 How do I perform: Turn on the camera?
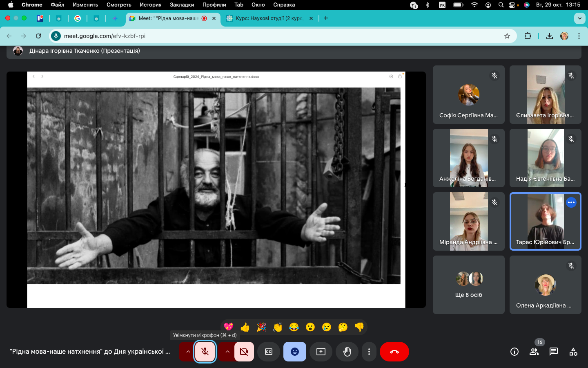tap(244, 352)
